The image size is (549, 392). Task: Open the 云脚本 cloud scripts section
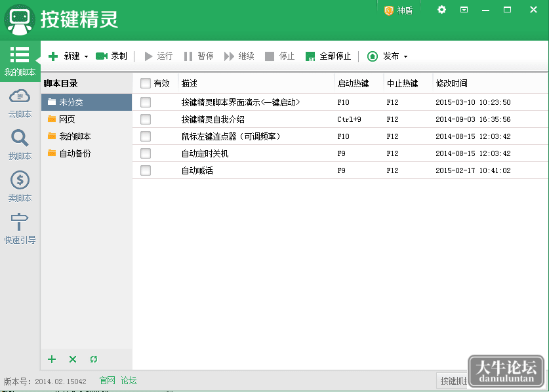pyautogui.click(x=20, y=104)
